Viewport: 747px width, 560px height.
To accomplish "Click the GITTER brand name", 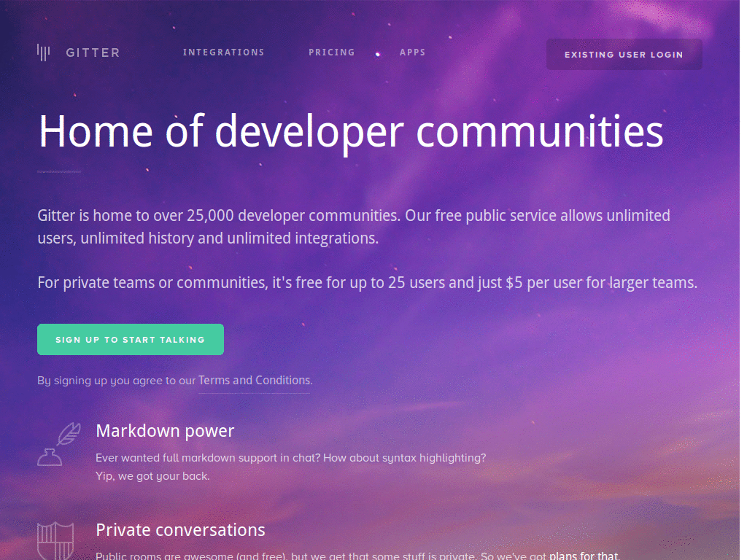I will (93, 52).
